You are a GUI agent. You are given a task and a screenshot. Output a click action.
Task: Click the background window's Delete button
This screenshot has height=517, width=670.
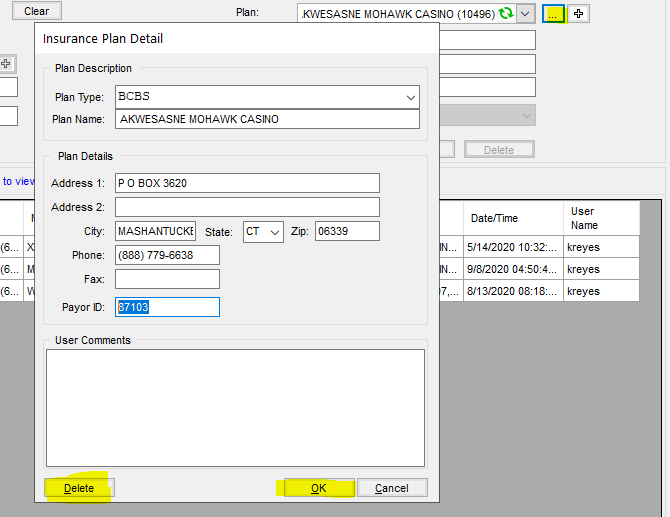click(x=499, y=150)
